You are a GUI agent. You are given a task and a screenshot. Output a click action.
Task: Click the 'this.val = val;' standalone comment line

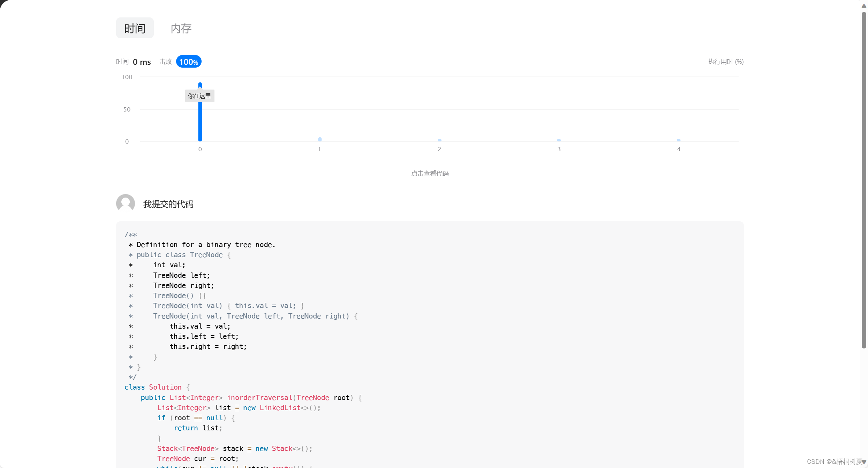[x=200, y=326]
